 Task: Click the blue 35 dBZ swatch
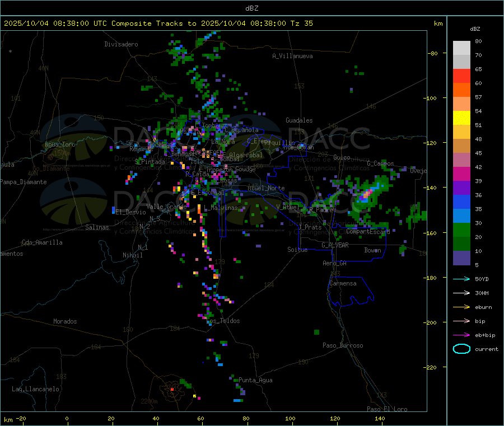tap(461, 202)
